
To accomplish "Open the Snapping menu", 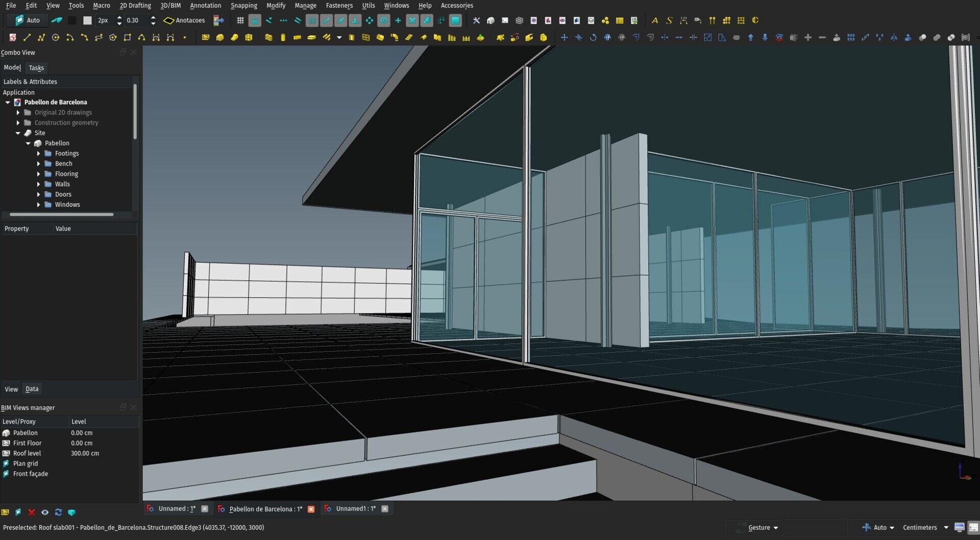I will coord(243,5).
